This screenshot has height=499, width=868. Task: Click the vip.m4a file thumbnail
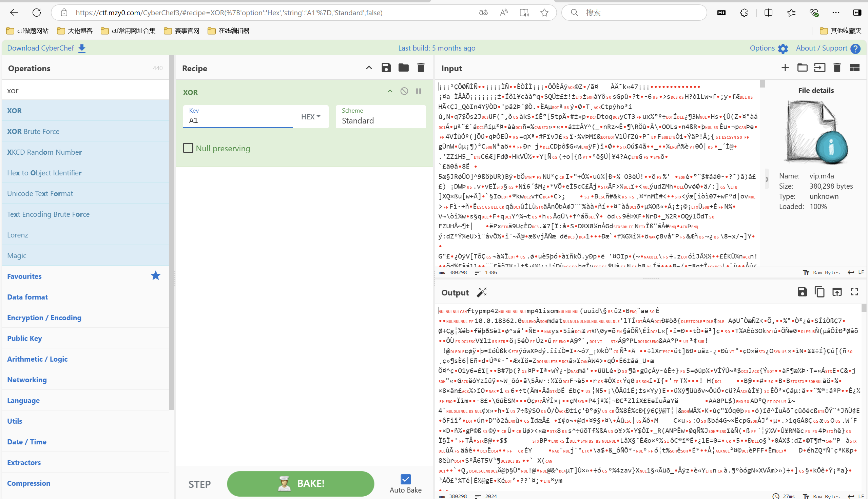tap(815, 133)
